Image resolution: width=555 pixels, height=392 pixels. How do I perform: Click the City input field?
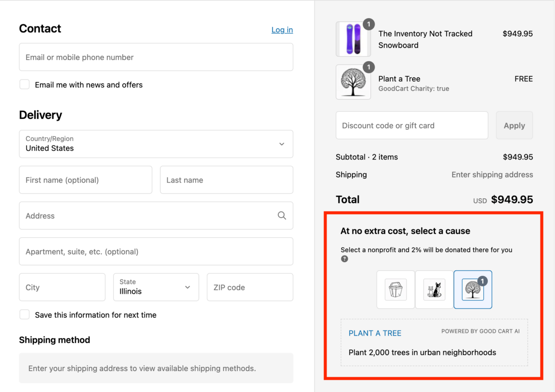(x=62, y=287)
